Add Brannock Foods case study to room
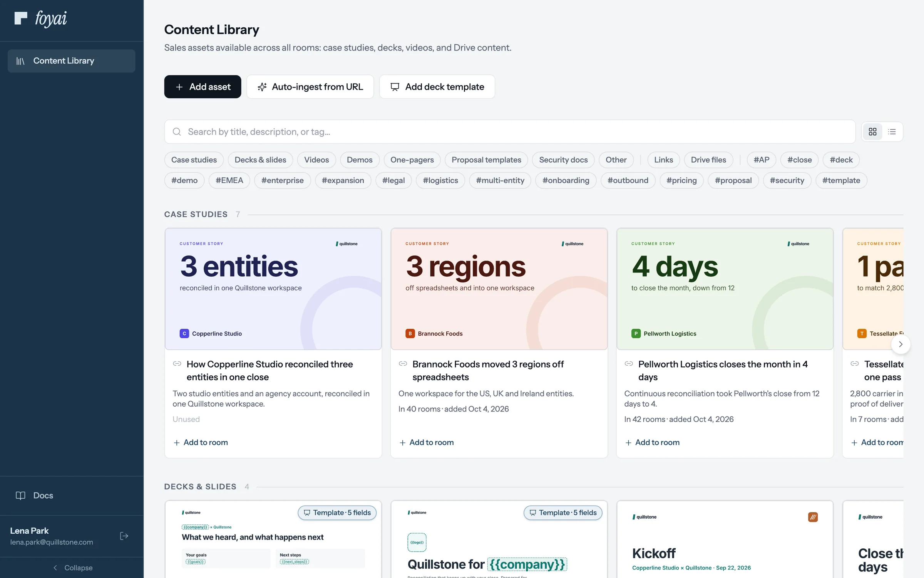Image resolution: width=924 pixels, height=578 pixels. click(426, 442)
